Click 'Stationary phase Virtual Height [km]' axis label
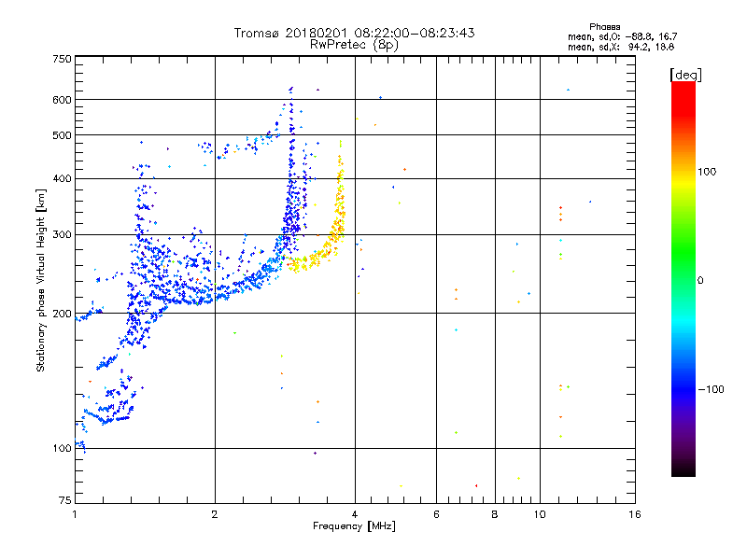Screen dimensions: 747x560 click(40, 280)
